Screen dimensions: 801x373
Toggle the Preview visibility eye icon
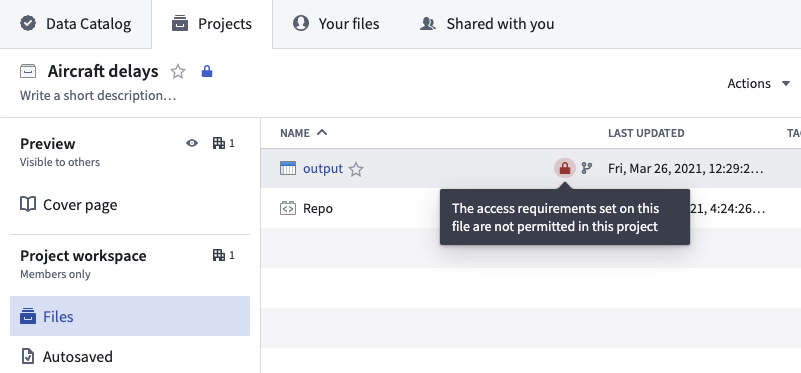[x=192, y=144]
